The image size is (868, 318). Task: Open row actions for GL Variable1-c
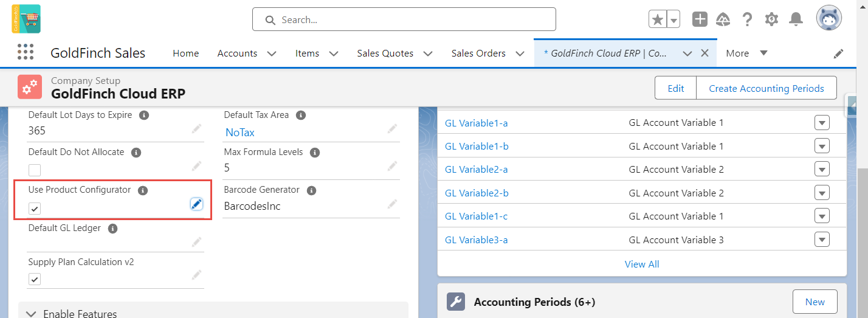[822, 216]
